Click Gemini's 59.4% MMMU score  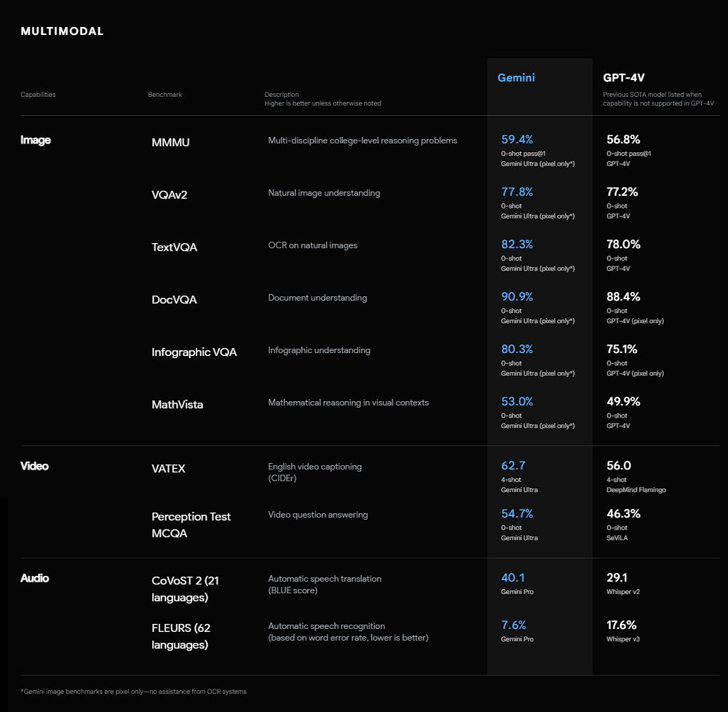pos(517,139)
